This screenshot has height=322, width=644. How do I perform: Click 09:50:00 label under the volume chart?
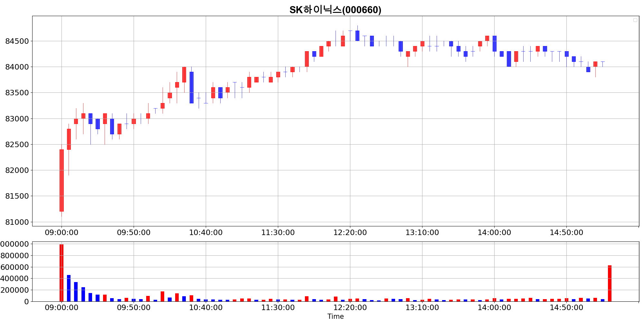pyautogui.click(x=134, y=308)
